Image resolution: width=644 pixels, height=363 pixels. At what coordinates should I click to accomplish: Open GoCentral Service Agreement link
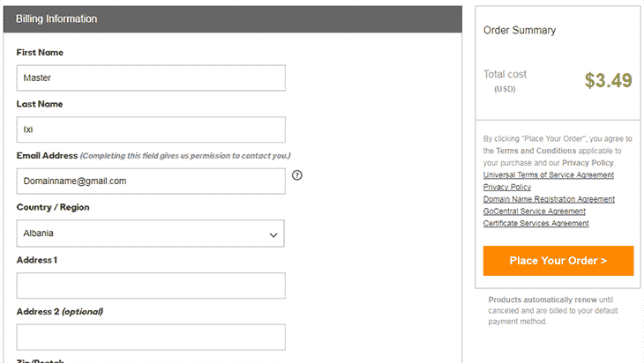point(534,211)
